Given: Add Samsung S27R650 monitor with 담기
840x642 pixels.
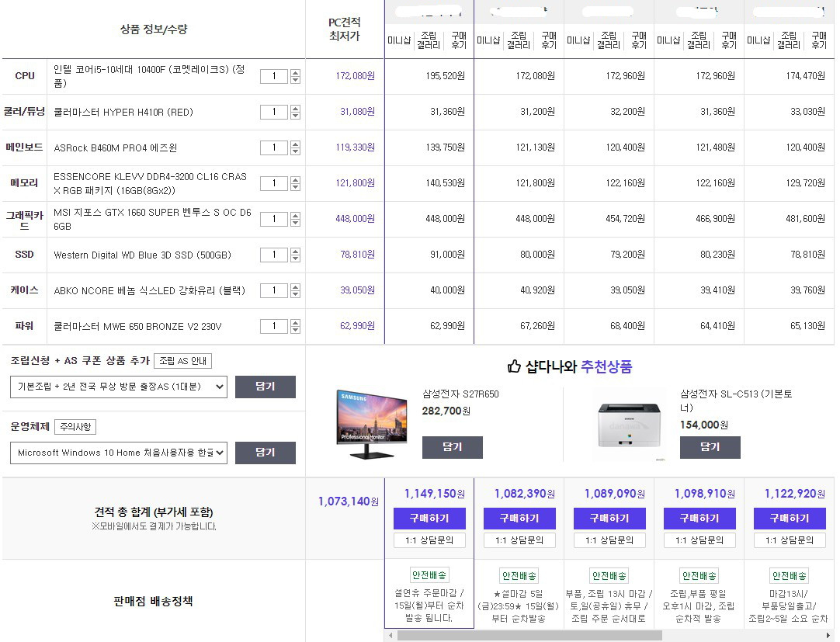Looking at the screenshot, I should 452,447.
